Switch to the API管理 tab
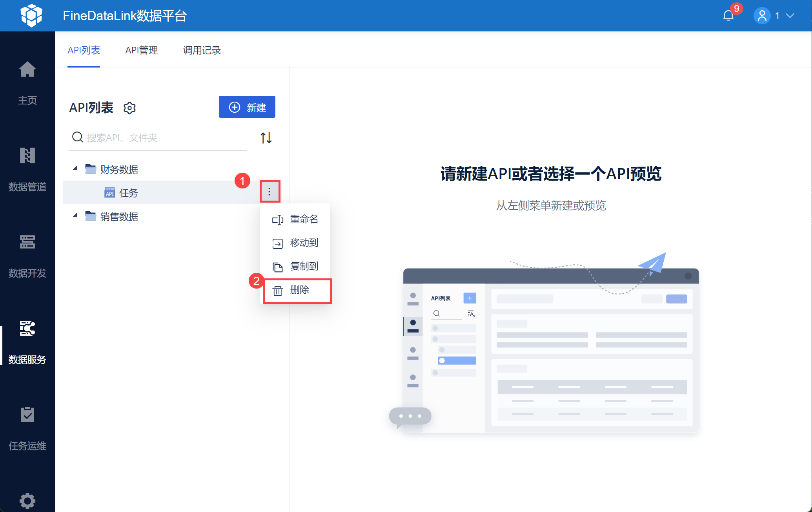The height and width of the screenshot is (512, 812). (x=142, y=50)
